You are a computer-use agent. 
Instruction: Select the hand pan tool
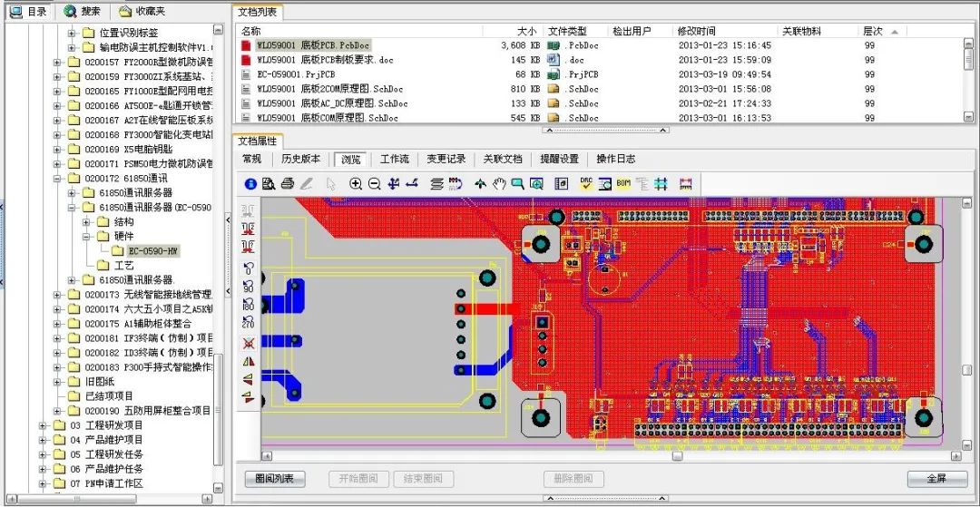pyautogui.click(x=498, y=183)
